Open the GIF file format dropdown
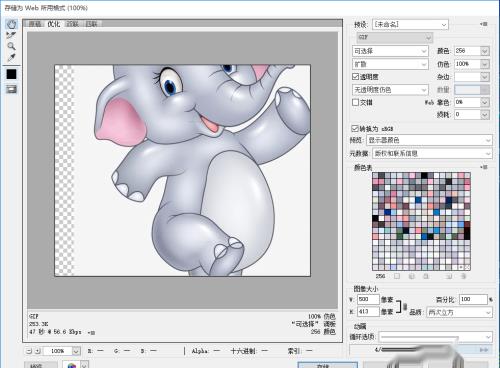The image size is (500, 368). 395,37
